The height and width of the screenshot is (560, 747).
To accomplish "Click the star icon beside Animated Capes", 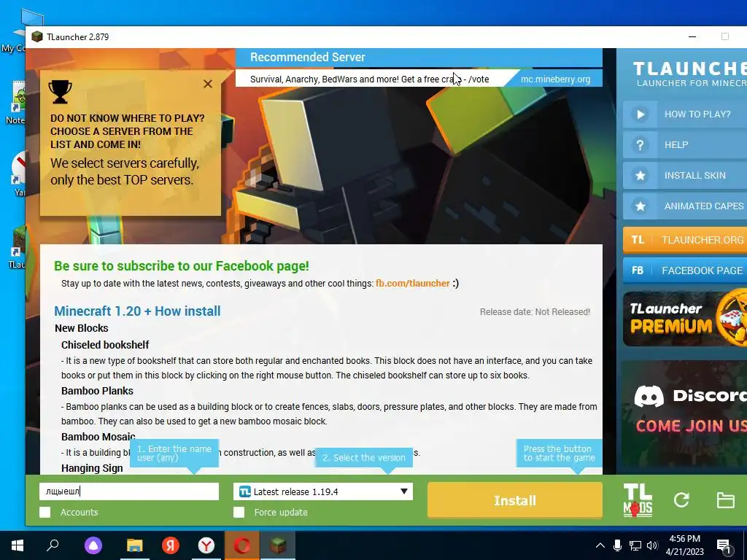I will pos(640,206).
